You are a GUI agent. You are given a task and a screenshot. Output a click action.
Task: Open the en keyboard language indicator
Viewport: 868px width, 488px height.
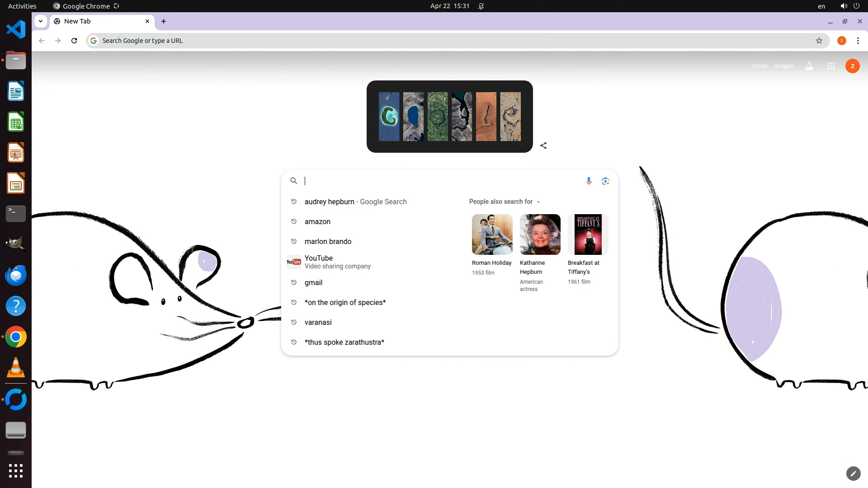[821, 6]
